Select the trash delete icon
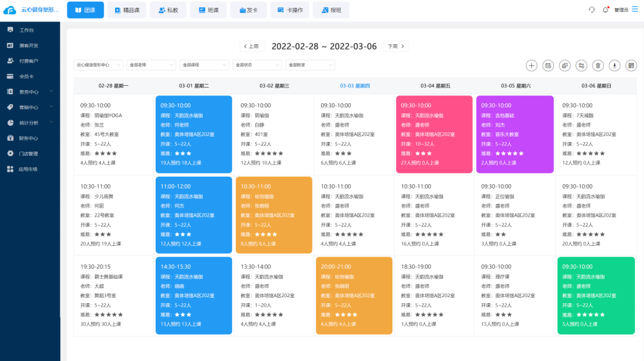644x361 pixels. click(x=599, y=66)
